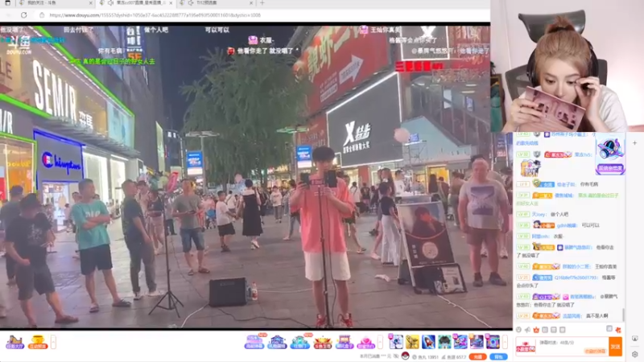The width and height of the screenshot is (644, 362).
Task: Click the chat panel scrollbar
Action: [623, 315]
